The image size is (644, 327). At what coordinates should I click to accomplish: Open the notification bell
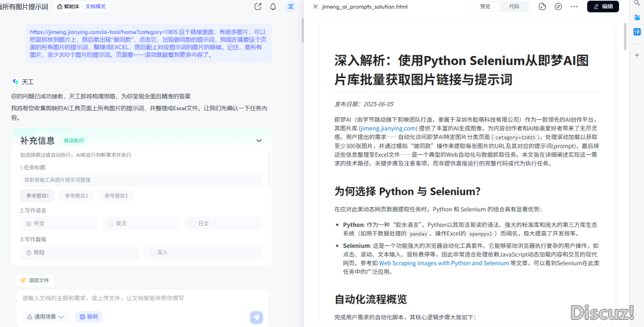[273, 7]
